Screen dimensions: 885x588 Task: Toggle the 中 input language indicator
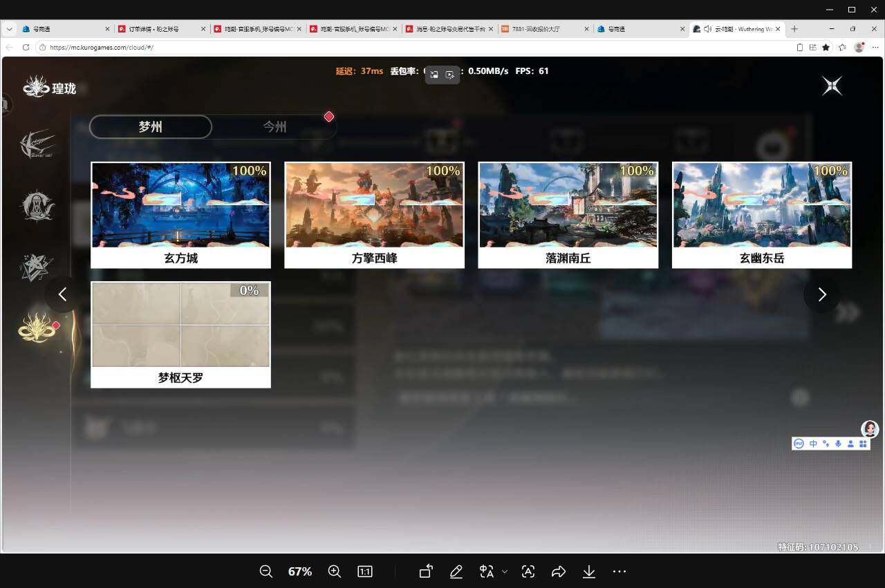pos(813,444)
